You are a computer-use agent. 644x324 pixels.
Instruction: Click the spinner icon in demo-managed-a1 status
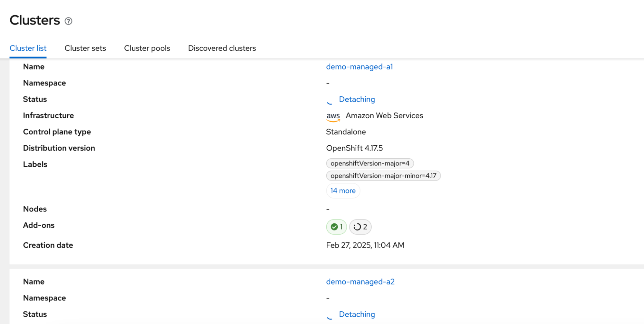coord(329,101)
